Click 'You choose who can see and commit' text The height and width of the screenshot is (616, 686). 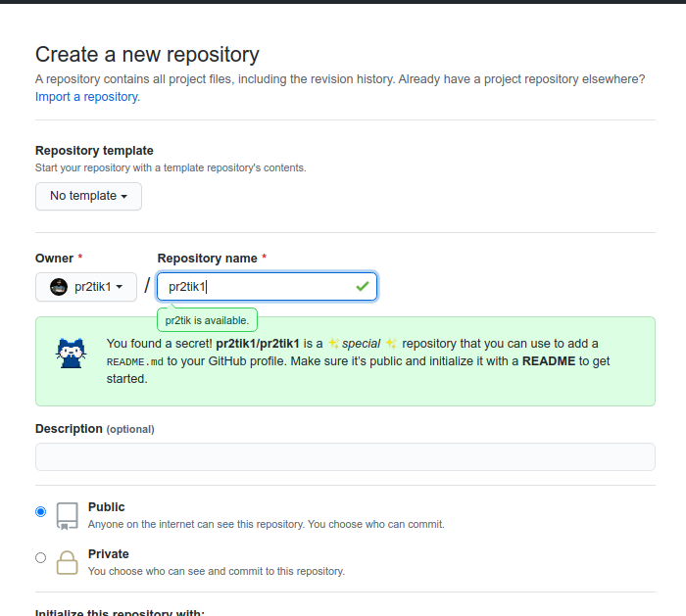point(217,571)
